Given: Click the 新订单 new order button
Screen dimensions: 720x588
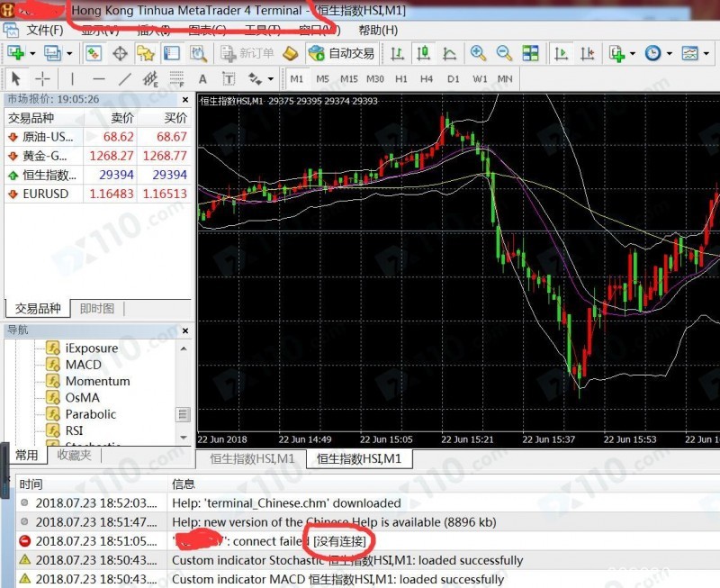Looking at the screenshot, I should [247, 54].
